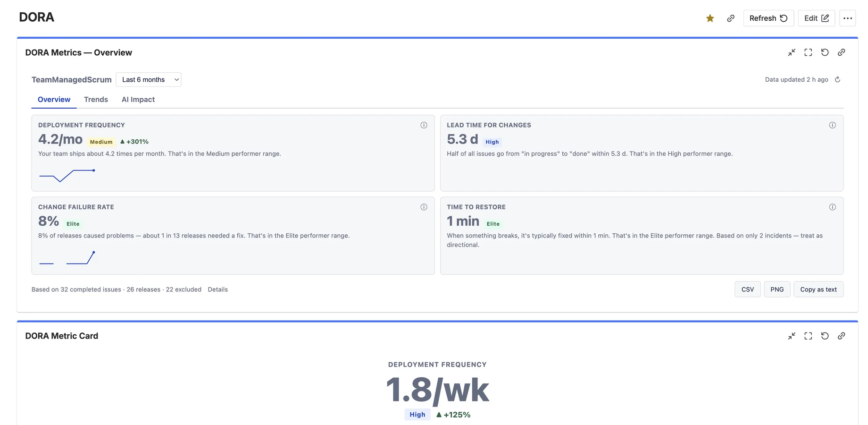Minimize the DORA Metrics — Overview gadget

point(792,52)
